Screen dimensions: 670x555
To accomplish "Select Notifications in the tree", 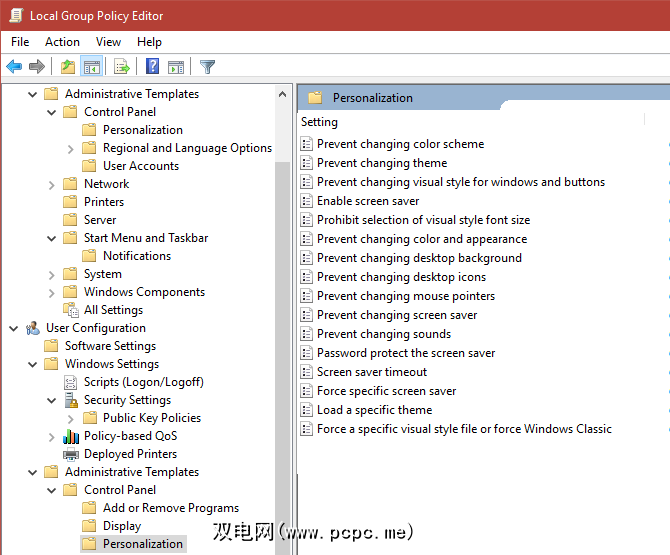I will click(x=137, y=256).
